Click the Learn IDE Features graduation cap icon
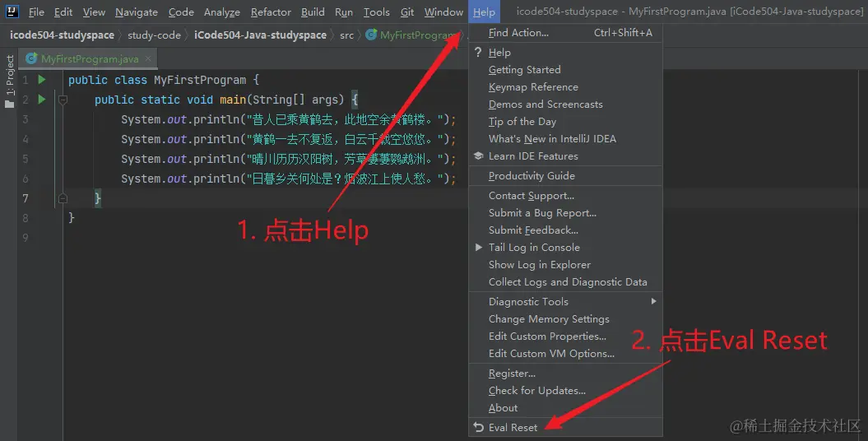 (479, 156)
